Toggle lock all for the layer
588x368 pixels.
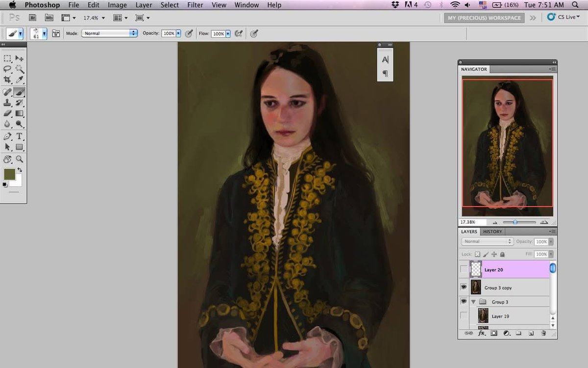point(502,254)
